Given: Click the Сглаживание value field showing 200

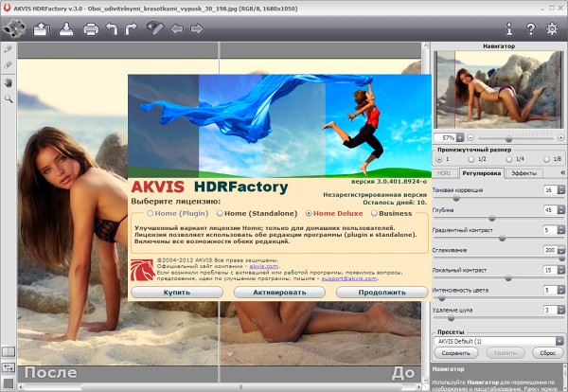Looking at the screenshot, I should tap(550, 250).
